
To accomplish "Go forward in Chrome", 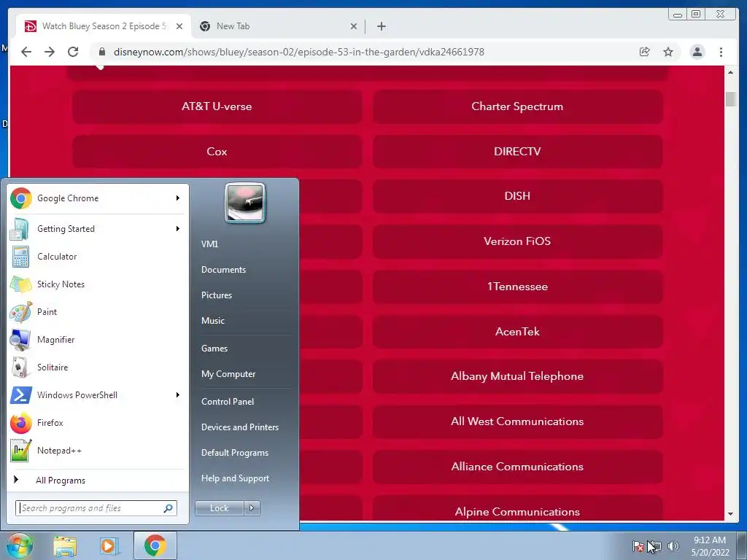I will pyautogui.click(x=50, y=52).
